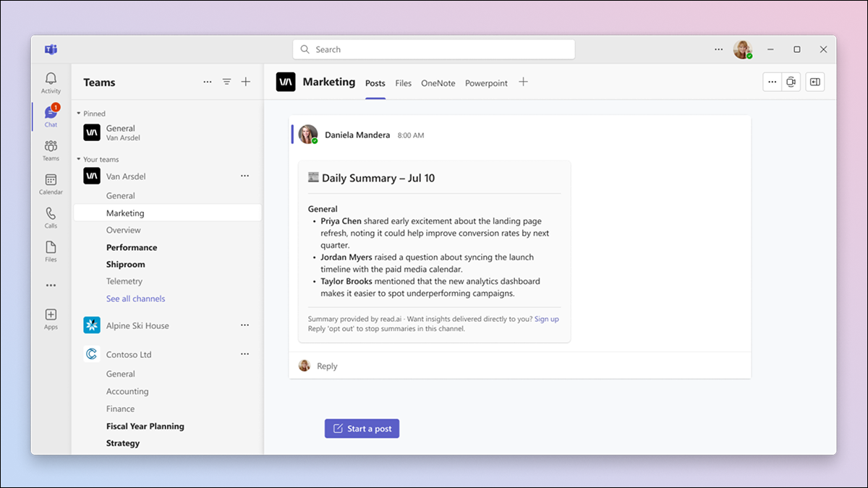The image size is (868, 488).
Task: Add a tab with the plus icon
Action: tap(523, 82)
